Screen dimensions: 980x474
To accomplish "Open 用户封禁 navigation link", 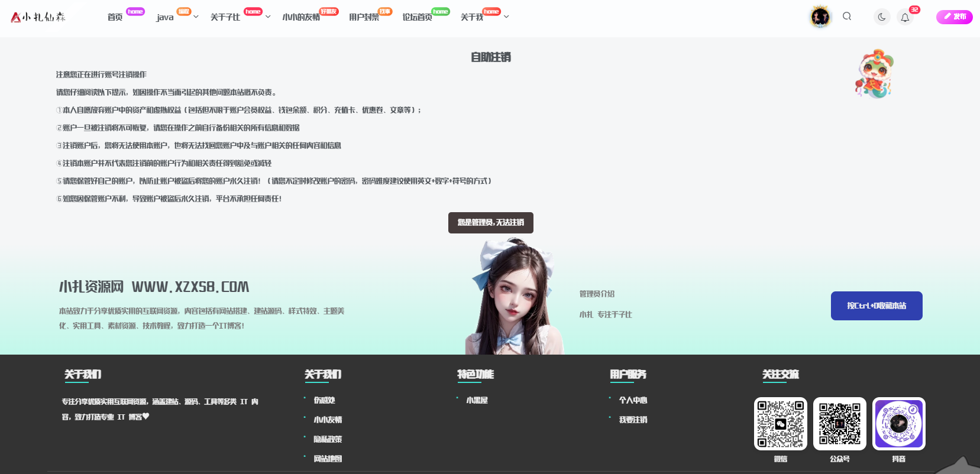I will tap(364, 17).
